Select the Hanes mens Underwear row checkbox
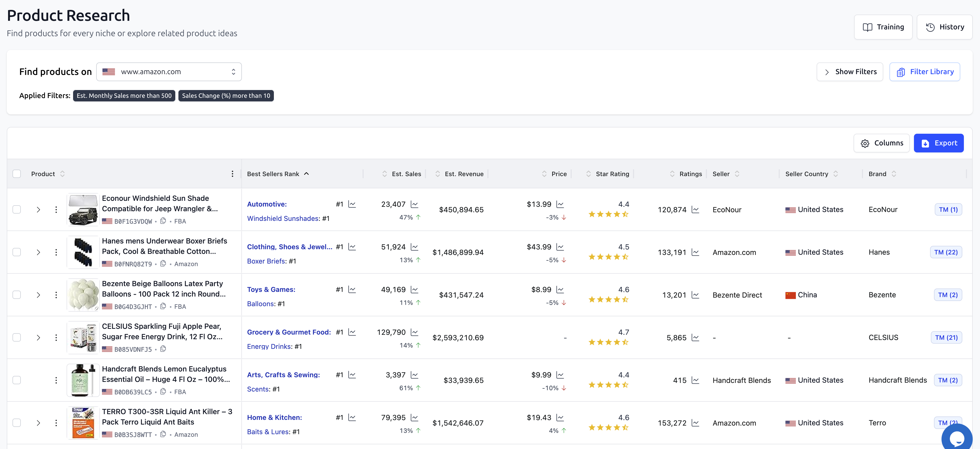Screen dimensions: 980x449 tap(17, 252)
